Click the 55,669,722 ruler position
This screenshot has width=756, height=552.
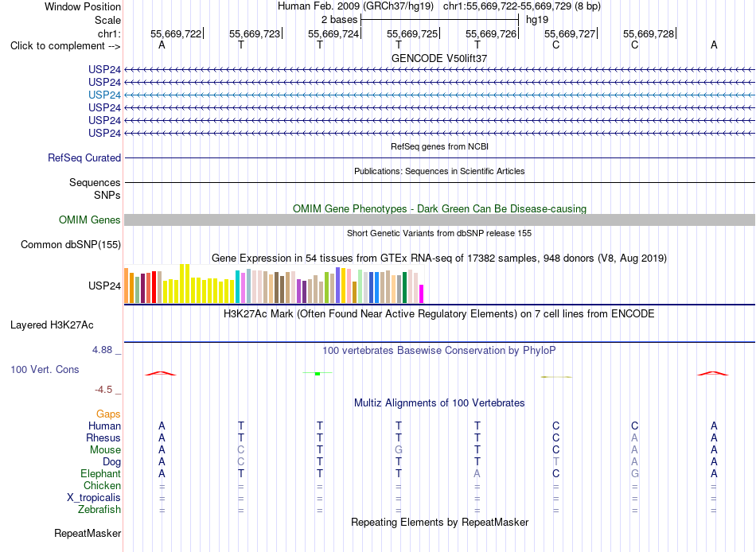(176, 33)
